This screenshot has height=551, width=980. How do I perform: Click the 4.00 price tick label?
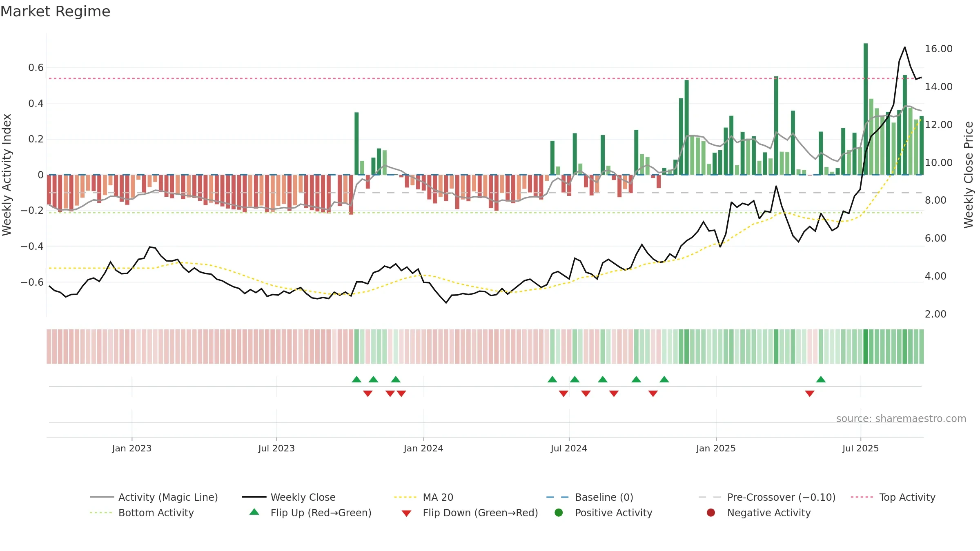pos(935,276)
